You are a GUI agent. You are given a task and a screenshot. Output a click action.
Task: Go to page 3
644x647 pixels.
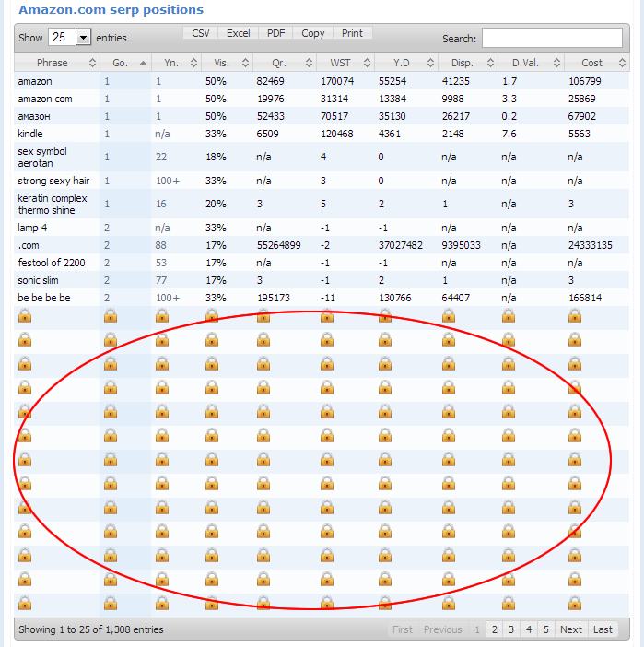click(511, 629)
